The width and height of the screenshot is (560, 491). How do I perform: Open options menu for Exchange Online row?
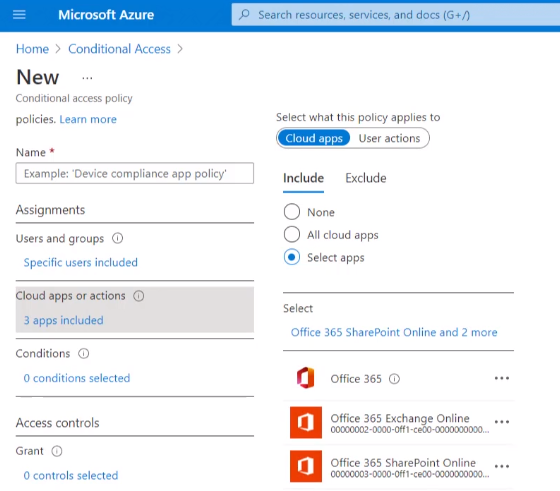pos(502,422)
